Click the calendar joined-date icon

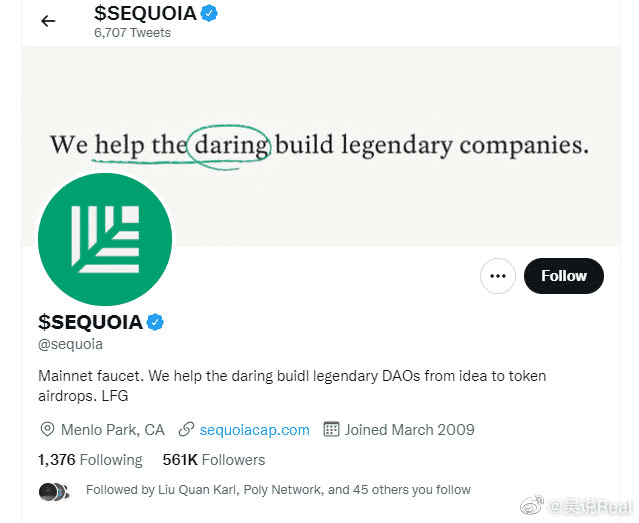click(331, 430)
